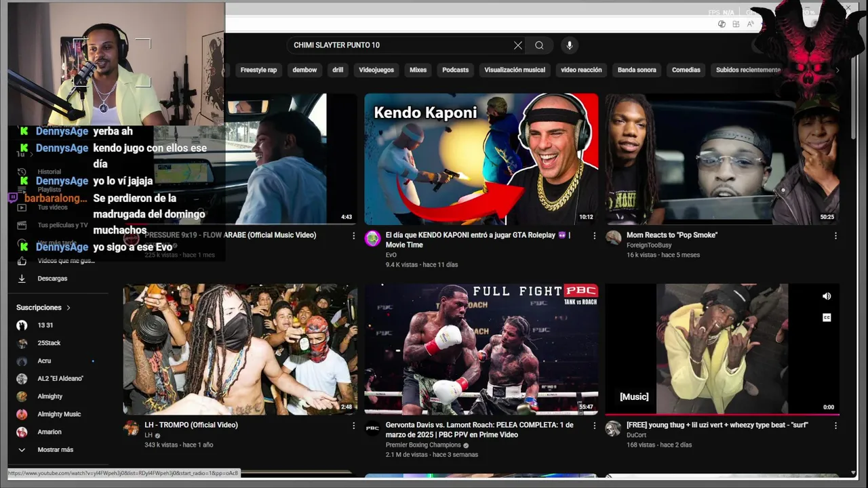Expand subscriptions with Mostrar más
The image size is (868, 488).
point(45,449)
